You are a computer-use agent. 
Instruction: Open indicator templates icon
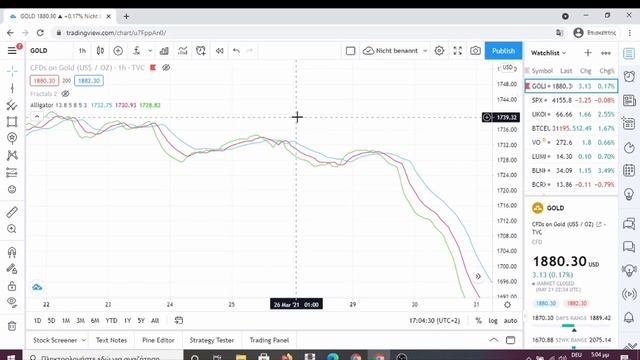182,51
